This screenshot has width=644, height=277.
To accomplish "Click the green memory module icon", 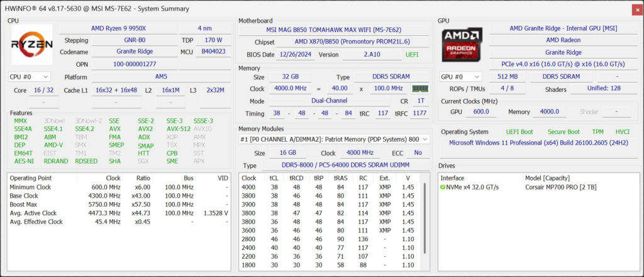I will [x=419, y=89].
